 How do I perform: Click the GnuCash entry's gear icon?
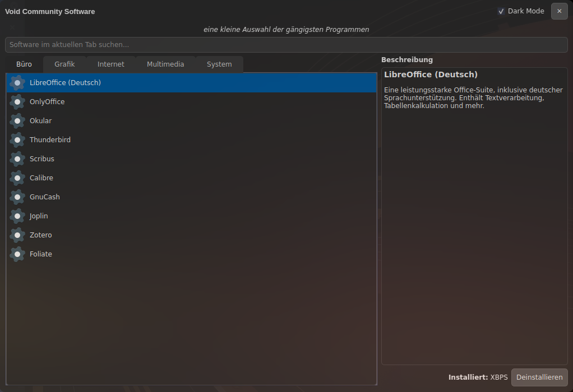pos(17,197)
